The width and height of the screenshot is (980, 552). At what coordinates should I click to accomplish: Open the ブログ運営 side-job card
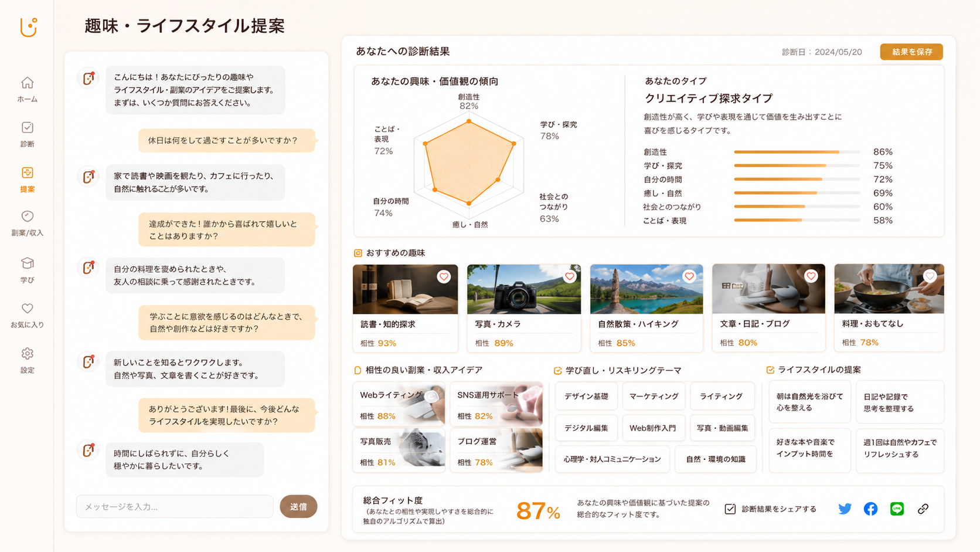pos(496,451)
